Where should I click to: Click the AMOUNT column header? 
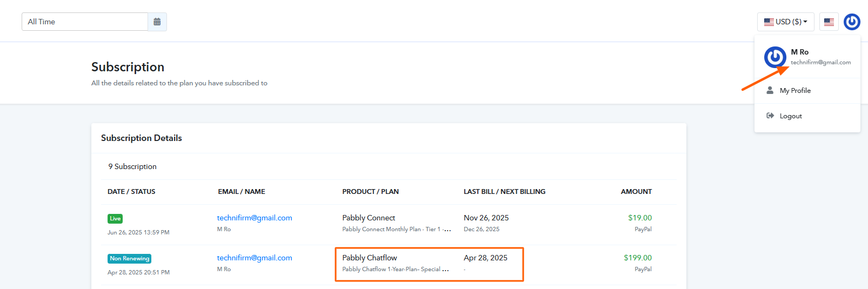coord(636,192)
